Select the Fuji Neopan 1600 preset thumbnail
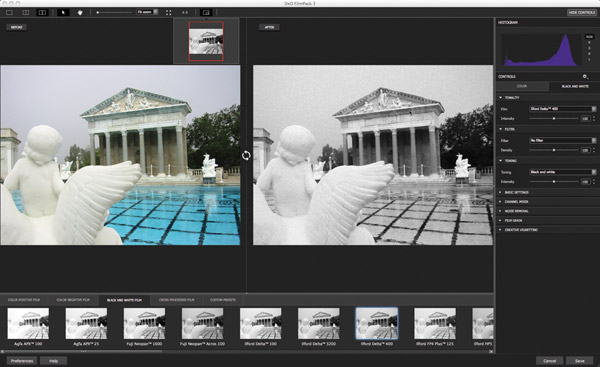The image size is (600, 367). 144,324
